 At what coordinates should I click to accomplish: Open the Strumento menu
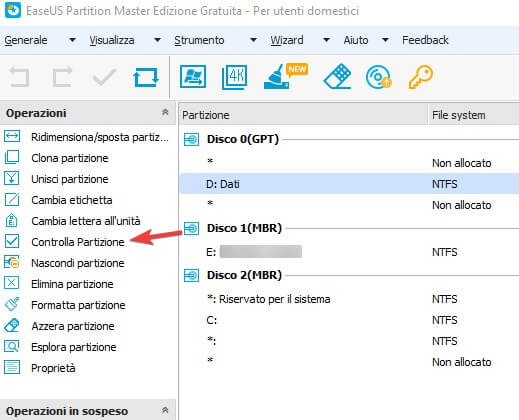click(199, 40)
